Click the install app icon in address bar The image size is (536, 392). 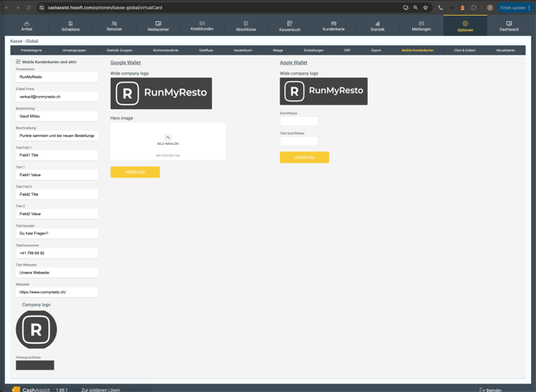(x=405, y=8)
